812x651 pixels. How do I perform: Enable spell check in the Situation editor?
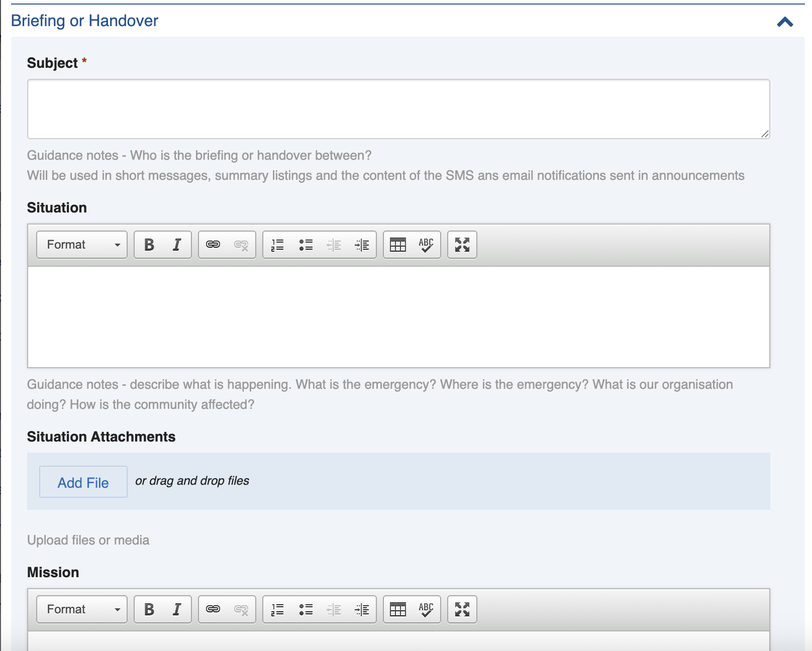[426, 245]
